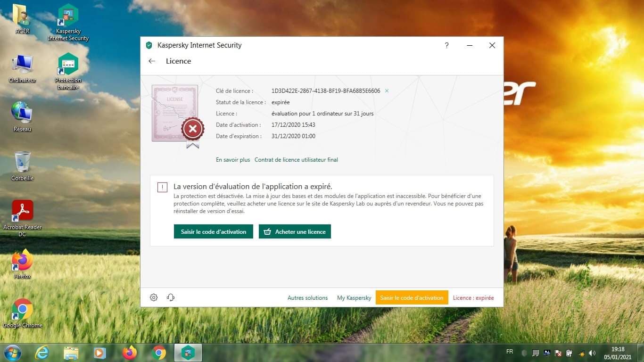Open Internet Explorer from the taskbar
Screen dimensions: 644x362
[x=42, y=353]
